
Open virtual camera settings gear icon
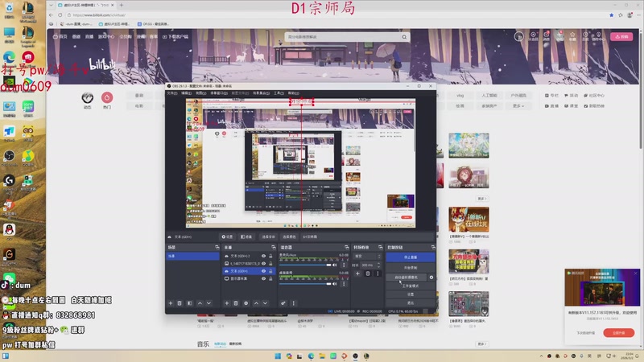(x=431, y=277)
